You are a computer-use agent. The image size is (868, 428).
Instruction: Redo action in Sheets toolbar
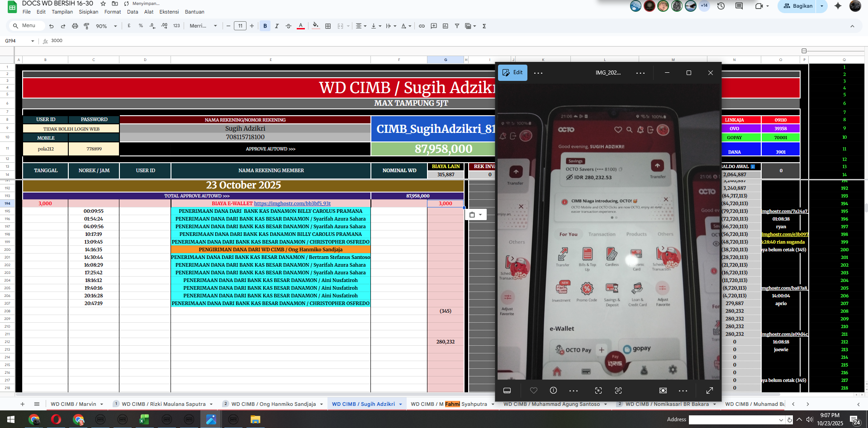tap(63, 26)
